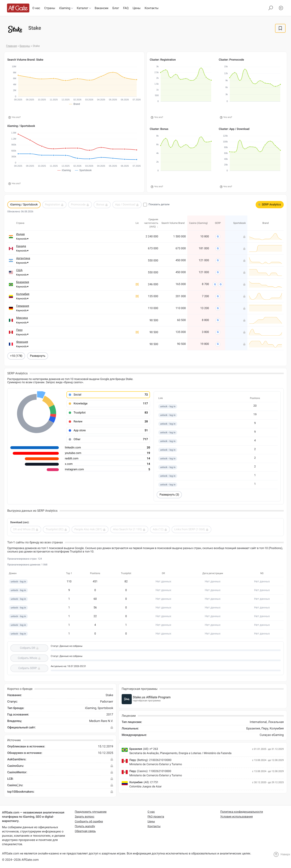Click the Google SERP icon in the Канада row
Image resolution: width=291 pixels, height=868 pixels.
(218, 249)
